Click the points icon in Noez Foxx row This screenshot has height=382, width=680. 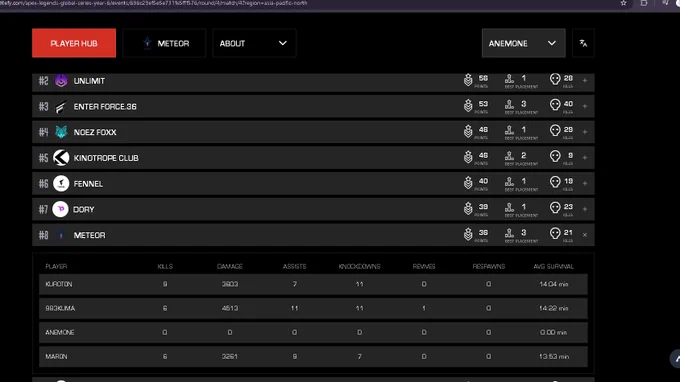pyautogui.click(x=468, y=131)
